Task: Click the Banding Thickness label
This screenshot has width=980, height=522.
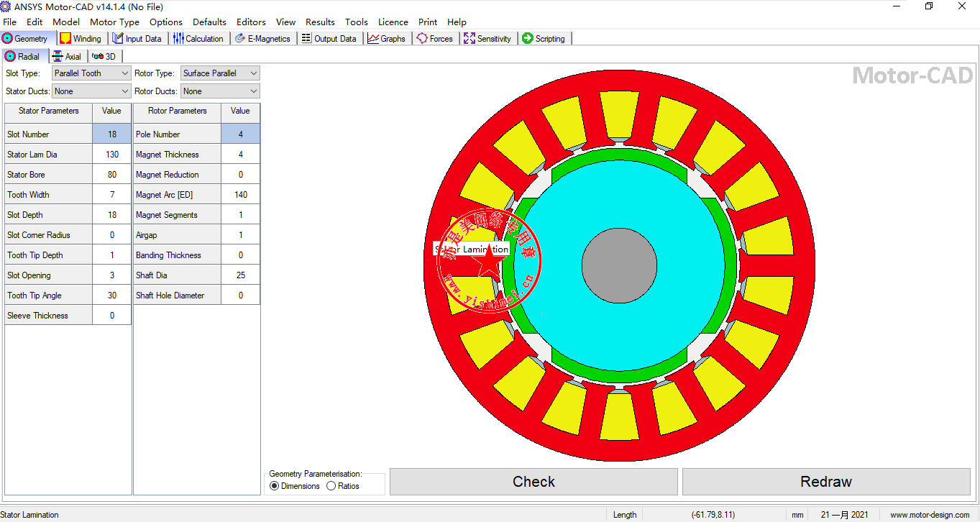Action: pyautogui.click(x=168, y=255)
